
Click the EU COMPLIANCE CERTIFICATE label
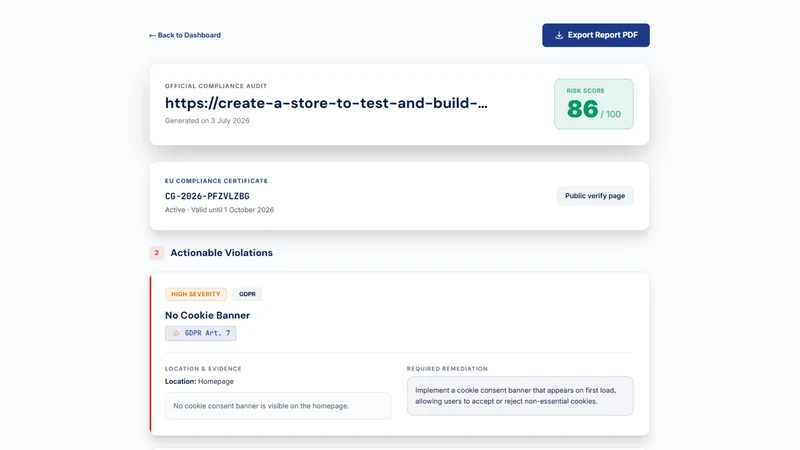[x=216, y=181]
